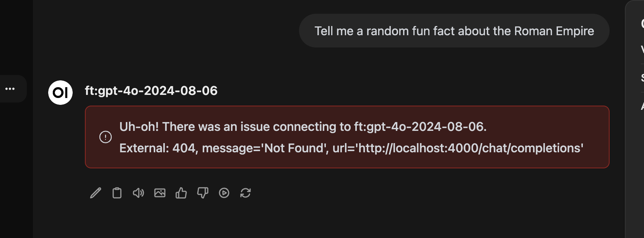The width and height of the screenshot is (644, 238).
Task: Give the response a thumbs down
Action: [x=203, y=193]
